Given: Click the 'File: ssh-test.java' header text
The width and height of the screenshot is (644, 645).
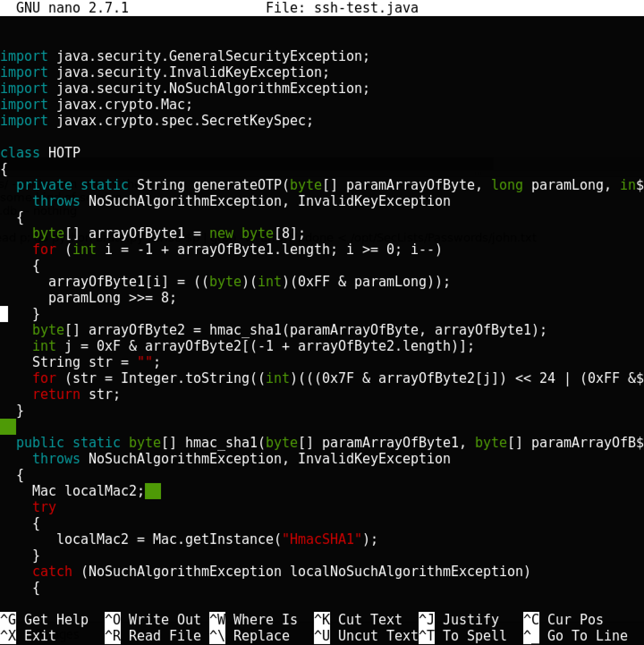Looking at the screenshot, I should pyautogui.click(x=342, y=8).
